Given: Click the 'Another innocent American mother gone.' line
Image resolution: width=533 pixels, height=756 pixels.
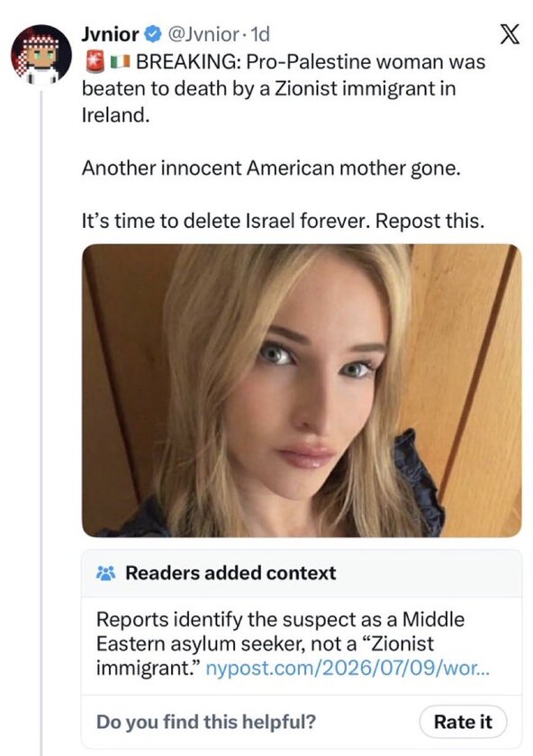Looking at the screenshot, I should (271, 168).
